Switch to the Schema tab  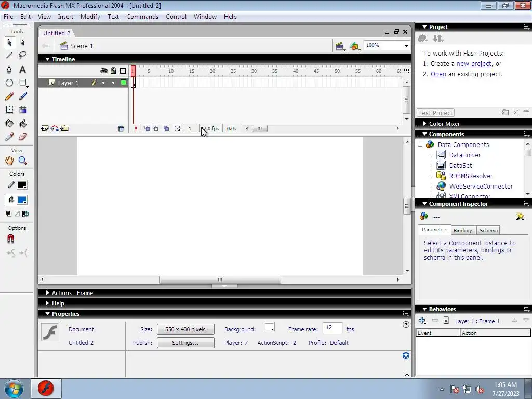(x=488, y=230)
